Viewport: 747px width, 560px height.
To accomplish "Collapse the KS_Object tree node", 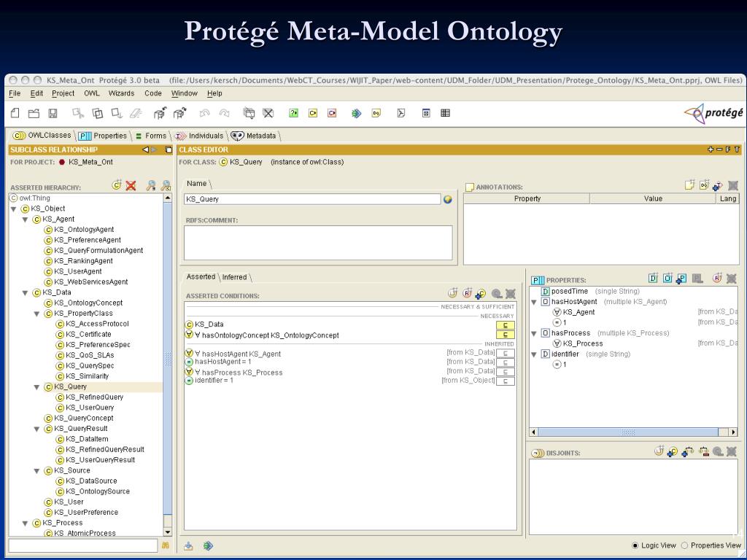I will coord(13,209).
